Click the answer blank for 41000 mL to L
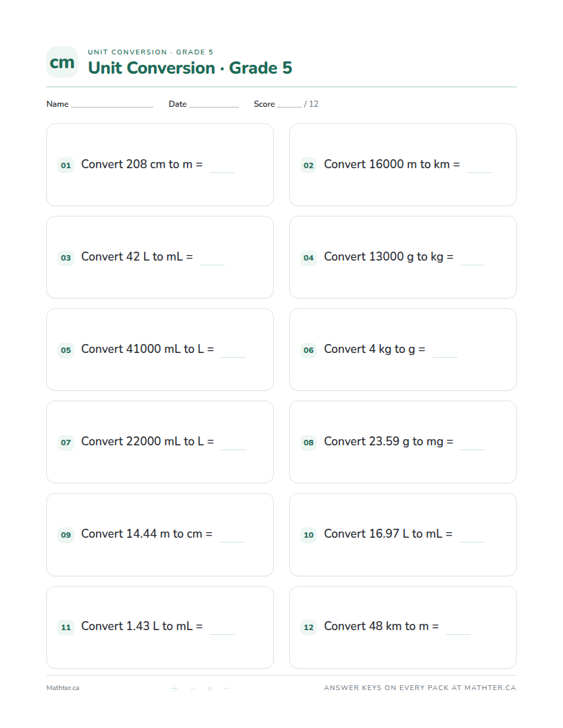563x728 pixels. point(233,352)
